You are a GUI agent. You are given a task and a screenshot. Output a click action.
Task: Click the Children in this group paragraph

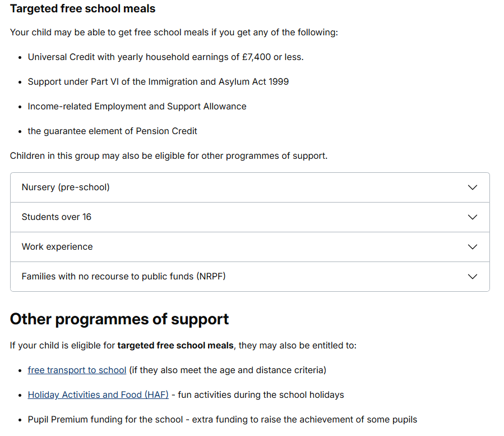(168, 156)
